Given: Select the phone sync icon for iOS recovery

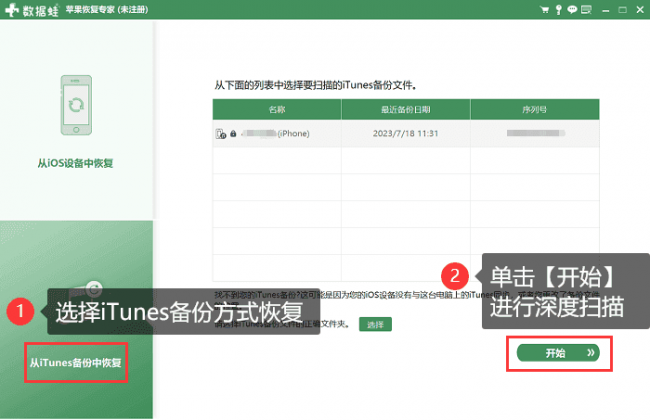Looking at the screenshot, I should point(76,105).
